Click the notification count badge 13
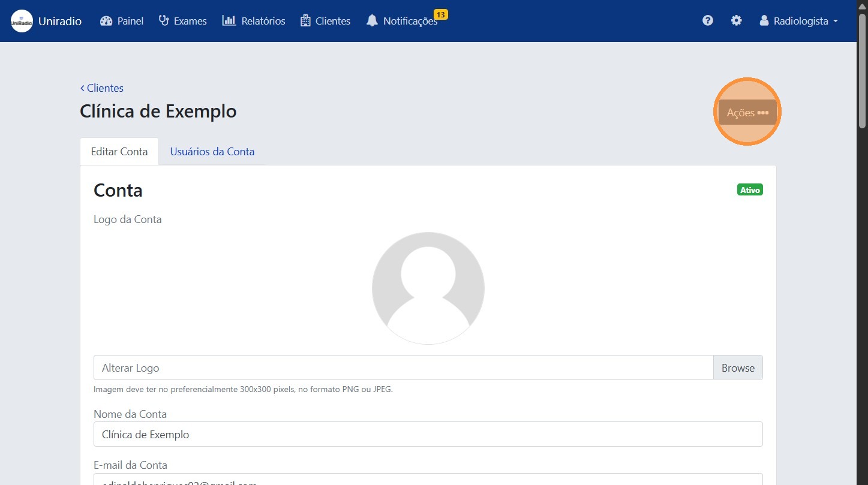The width and height of the screenshot is (868, 485). coord(440,14)
